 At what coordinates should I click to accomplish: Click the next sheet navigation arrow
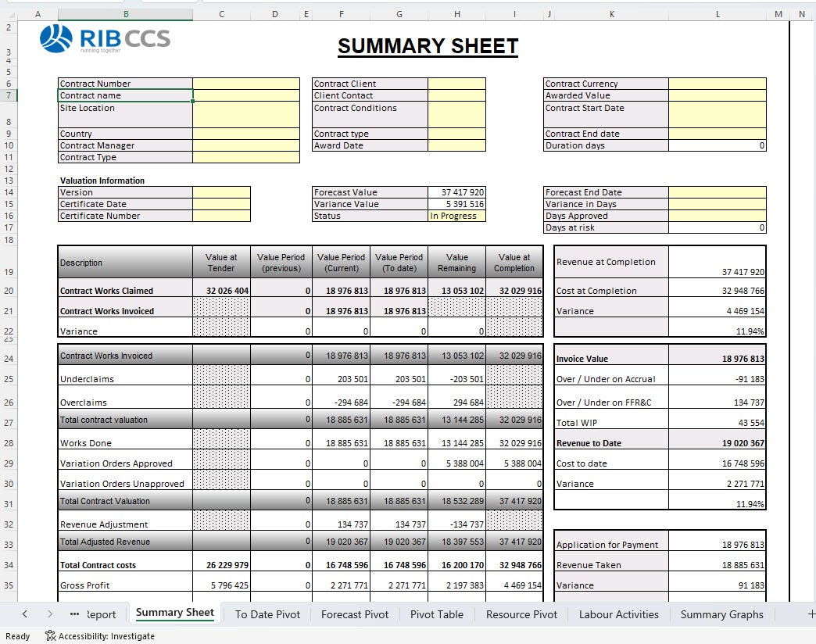click(x=49, y=614)
